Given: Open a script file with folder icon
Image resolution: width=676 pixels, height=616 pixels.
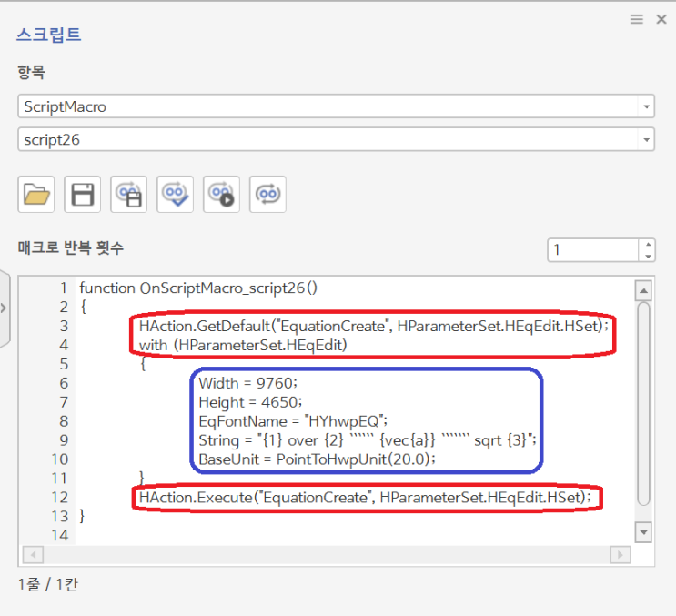Looking at the screenshot, I should coord(36,195).
